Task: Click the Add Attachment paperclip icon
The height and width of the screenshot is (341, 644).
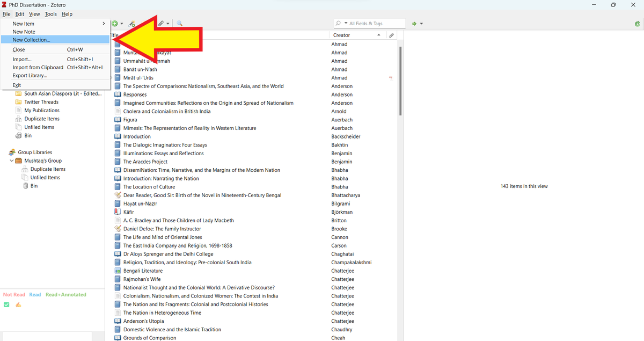Action: 161,24
